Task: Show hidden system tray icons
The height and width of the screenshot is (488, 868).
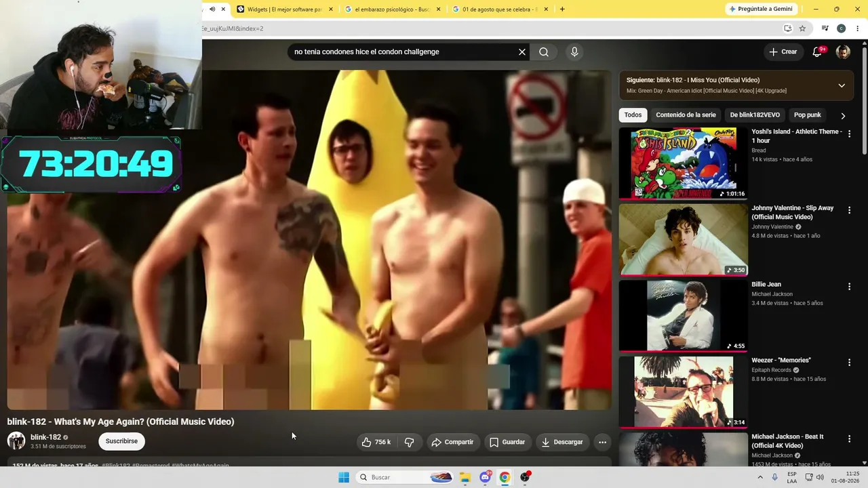Action: pos(760,477)
